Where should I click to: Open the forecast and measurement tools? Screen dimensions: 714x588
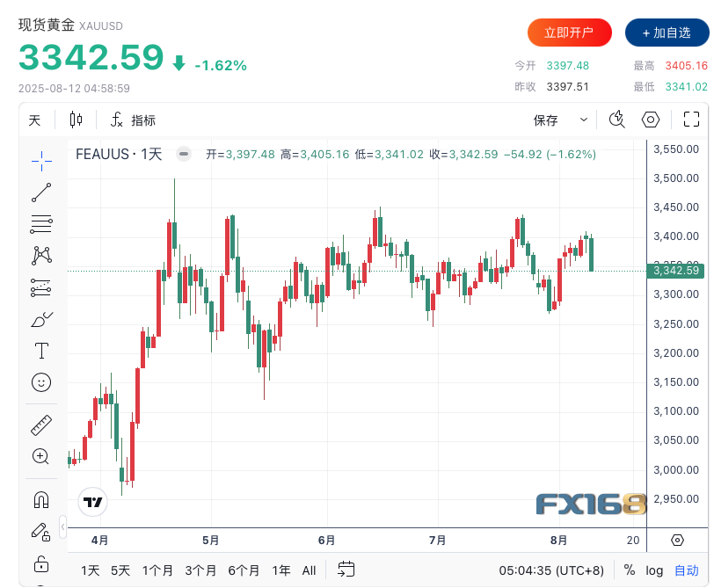click(x=41, y=287)
